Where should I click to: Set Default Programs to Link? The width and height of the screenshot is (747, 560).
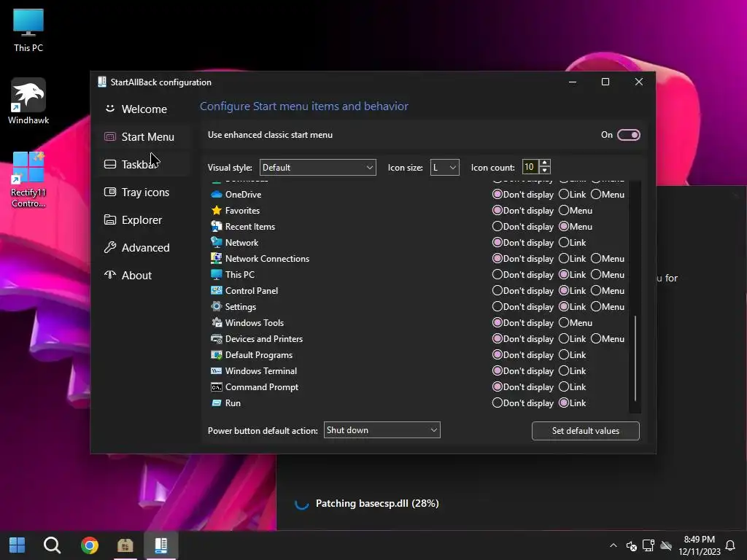coord(573,355)
